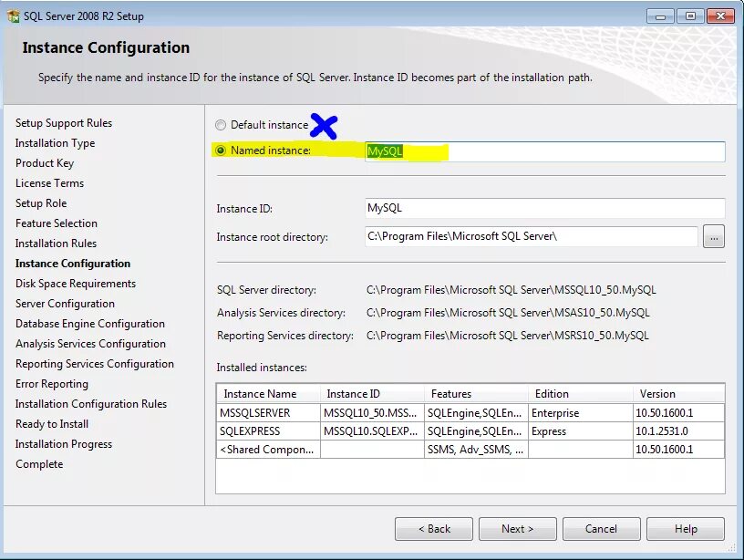Select Complete step in sidebar
Screen dimensions: 744x560
coord(39,464)
